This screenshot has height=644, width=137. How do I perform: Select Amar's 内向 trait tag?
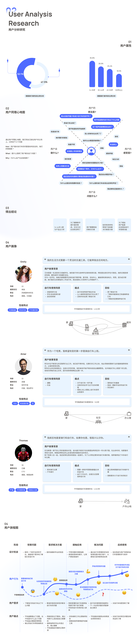tap(15, 404)
